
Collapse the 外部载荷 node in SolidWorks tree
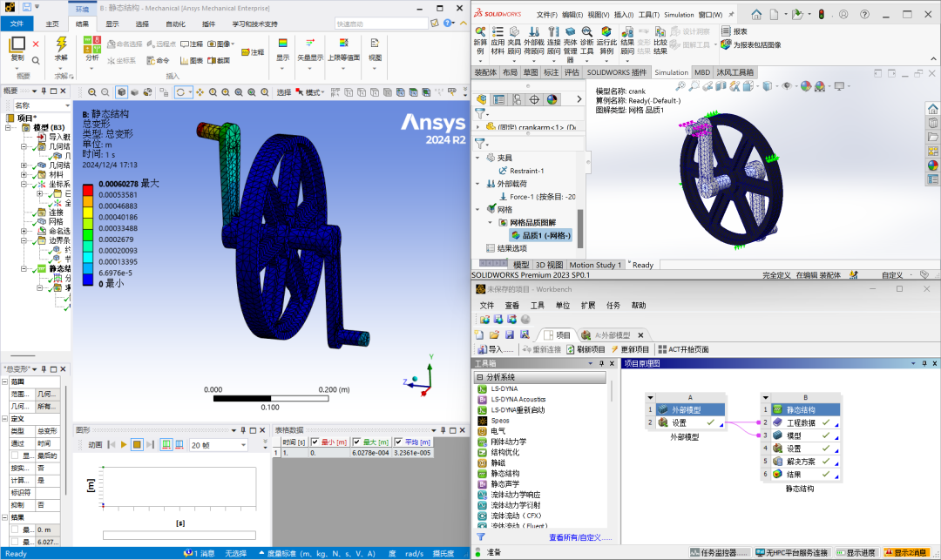point(477,184)
